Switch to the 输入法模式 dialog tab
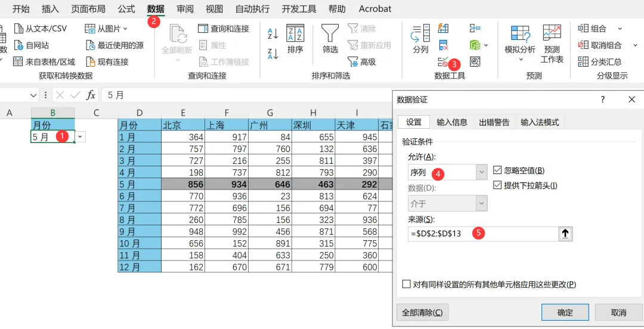Image resolution: width=644 pixels, height=329 pixels. pos(540,122)
